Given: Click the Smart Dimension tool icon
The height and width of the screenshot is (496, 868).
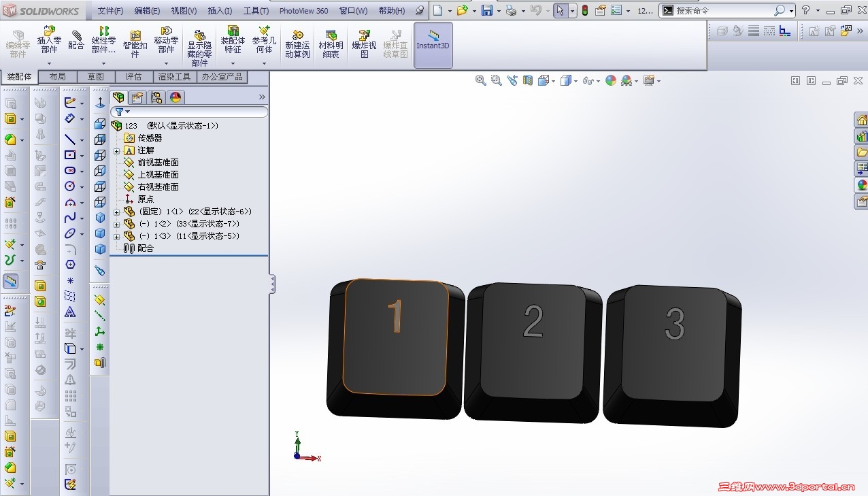Looking at the screenshot, I should (x=70, y=118).
